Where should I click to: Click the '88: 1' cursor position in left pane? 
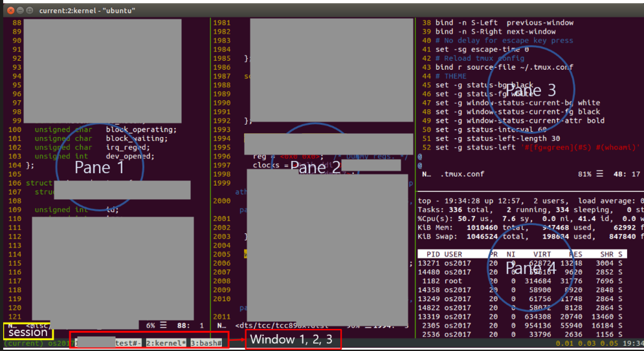point(190,326)
